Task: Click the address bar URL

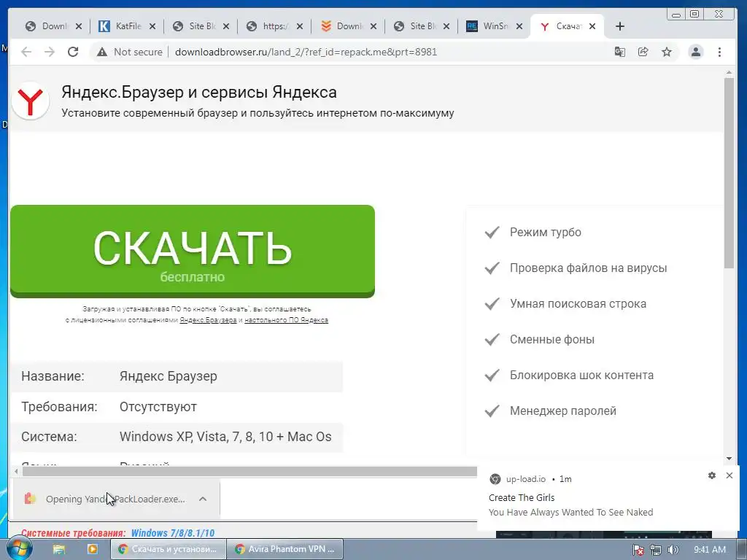Action: coord(306,52)
